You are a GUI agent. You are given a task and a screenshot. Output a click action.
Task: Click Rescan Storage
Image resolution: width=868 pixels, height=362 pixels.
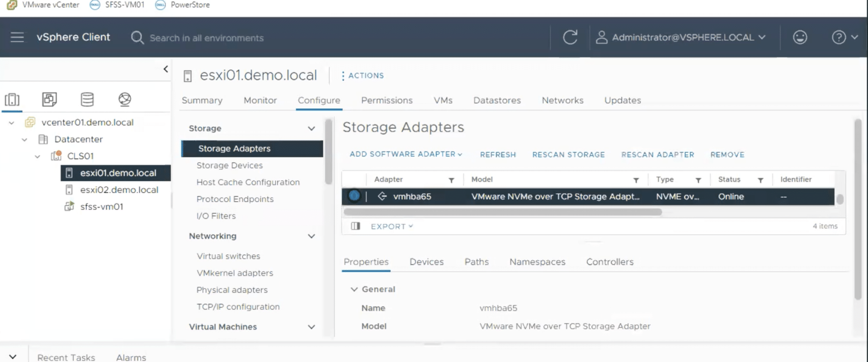point(568,155)
